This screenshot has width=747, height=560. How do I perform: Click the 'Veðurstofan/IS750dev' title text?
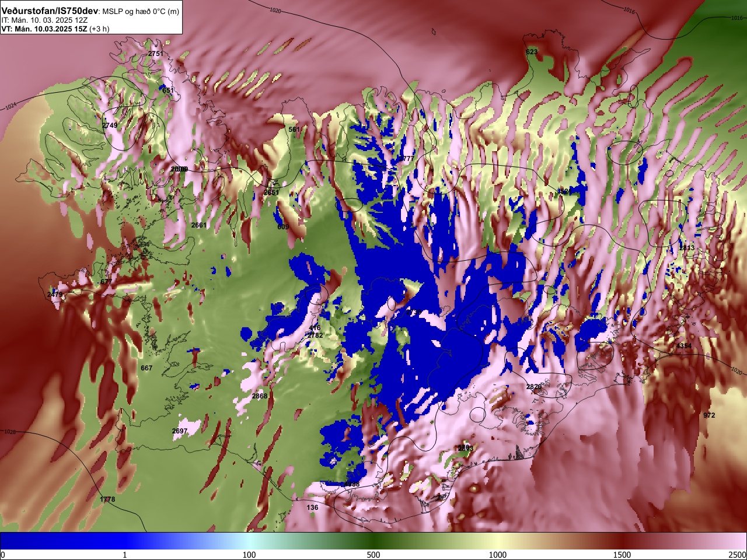click(50, 11)
